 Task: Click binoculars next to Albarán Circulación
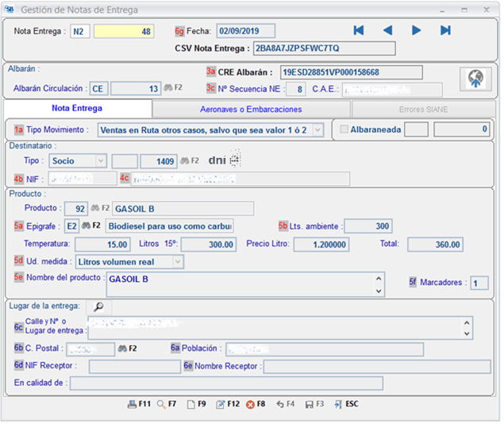167,89
